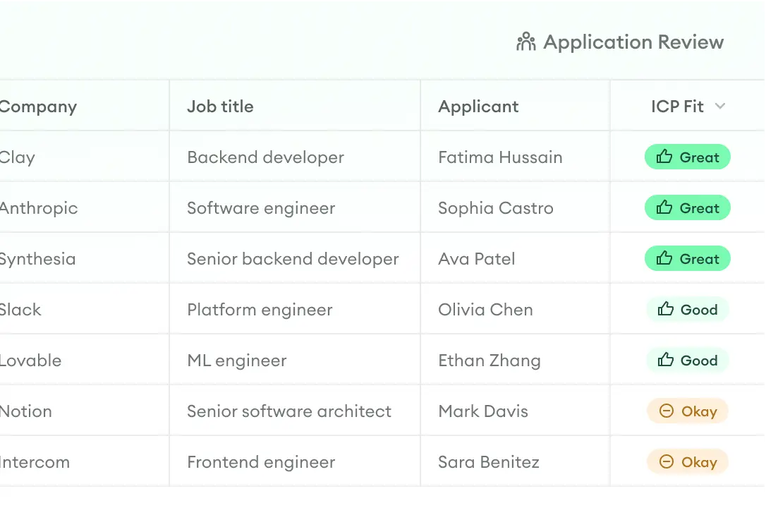The image size is (766, 532).
Task: Select the Applicant column header
Action: point(478,107)
